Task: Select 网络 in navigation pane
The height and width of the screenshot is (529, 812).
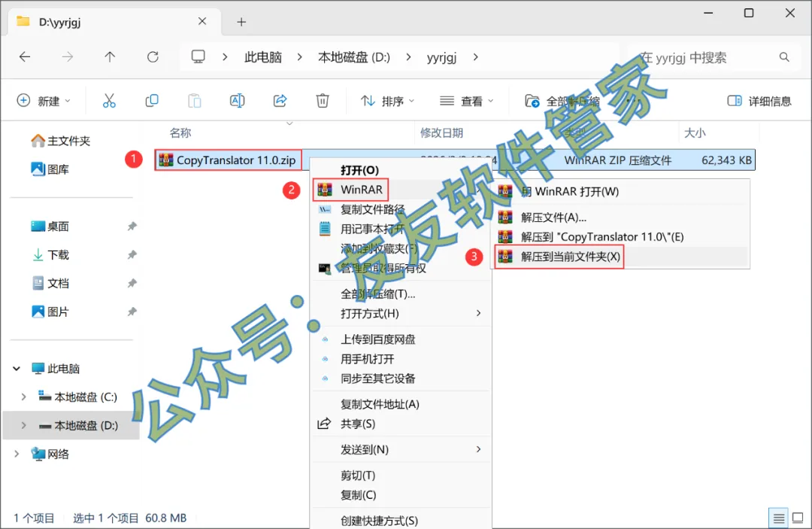Action: tap(50, 454)
